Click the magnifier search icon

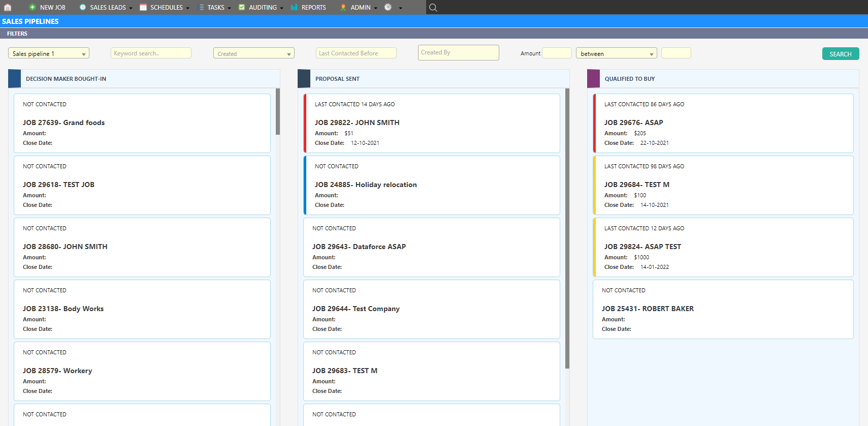point(433,7)
